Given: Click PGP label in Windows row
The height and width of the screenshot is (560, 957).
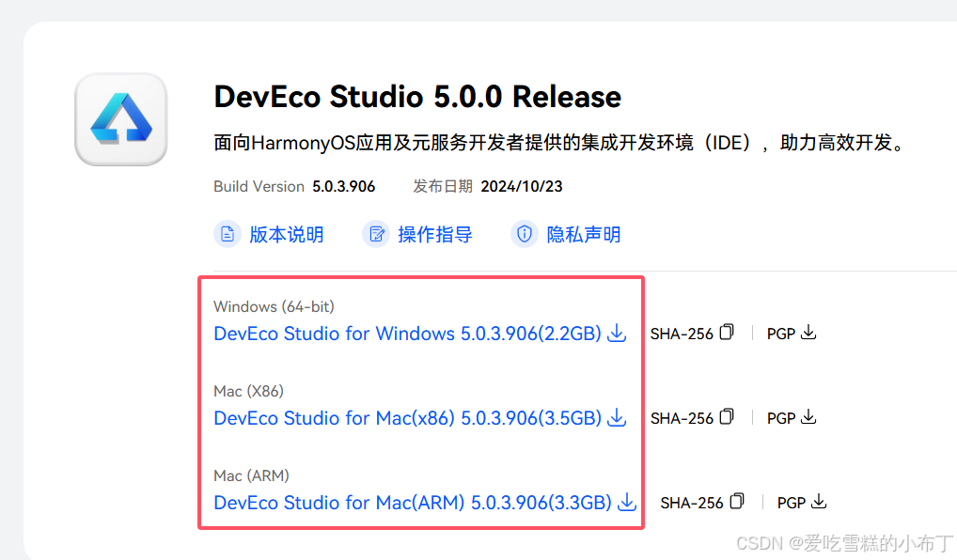Looking at the screenshot, I should pyautogui.click(x=781, y=334).
